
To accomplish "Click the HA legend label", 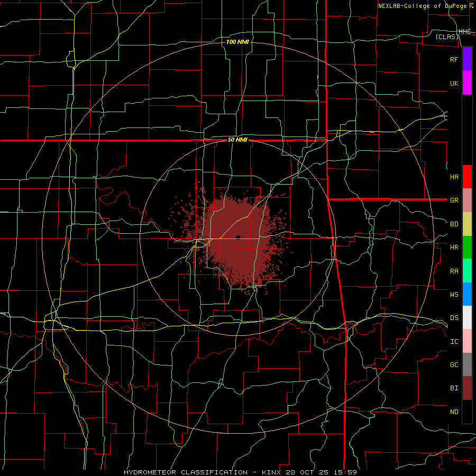I will tap(454, 177).
